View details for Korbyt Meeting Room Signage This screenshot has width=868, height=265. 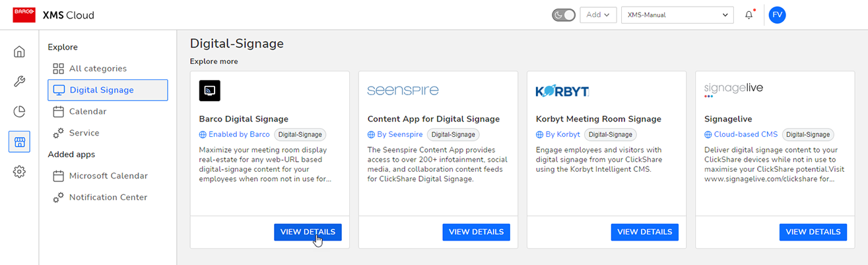coord(644,232)
